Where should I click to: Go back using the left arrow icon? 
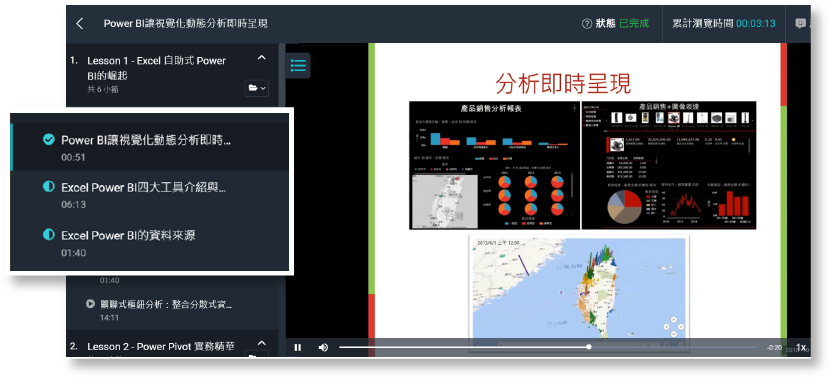[79, 24]
